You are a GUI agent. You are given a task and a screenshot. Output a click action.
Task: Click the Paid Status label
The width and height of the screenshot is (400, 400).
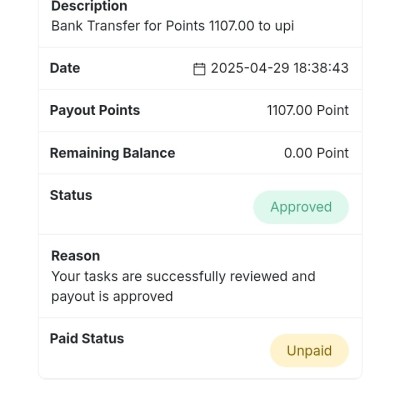tap(87, 339)
